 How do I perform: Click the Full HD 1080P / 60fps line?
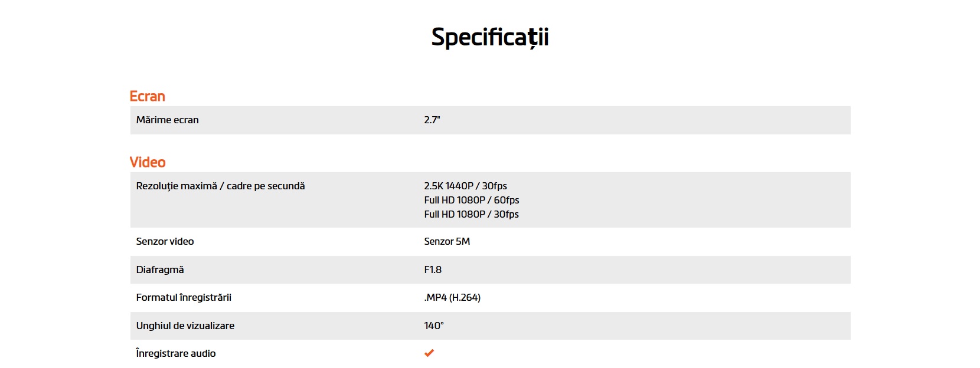click(x=471, y=200)
